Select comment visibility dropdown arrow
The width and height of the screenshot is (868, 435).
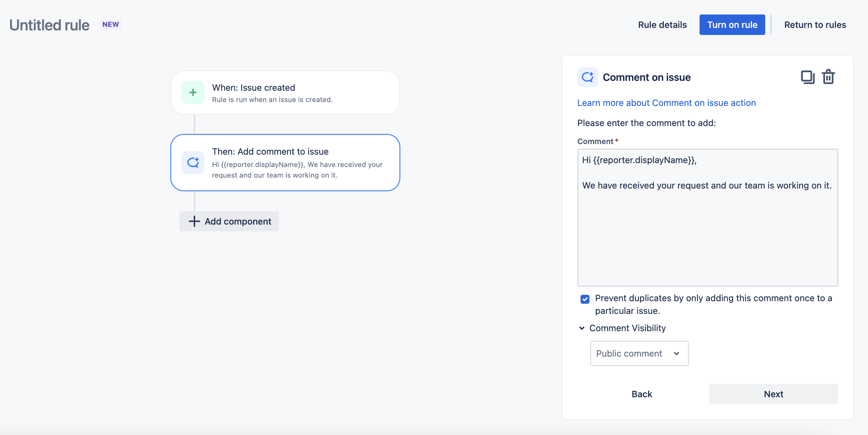tap(677, 353)
